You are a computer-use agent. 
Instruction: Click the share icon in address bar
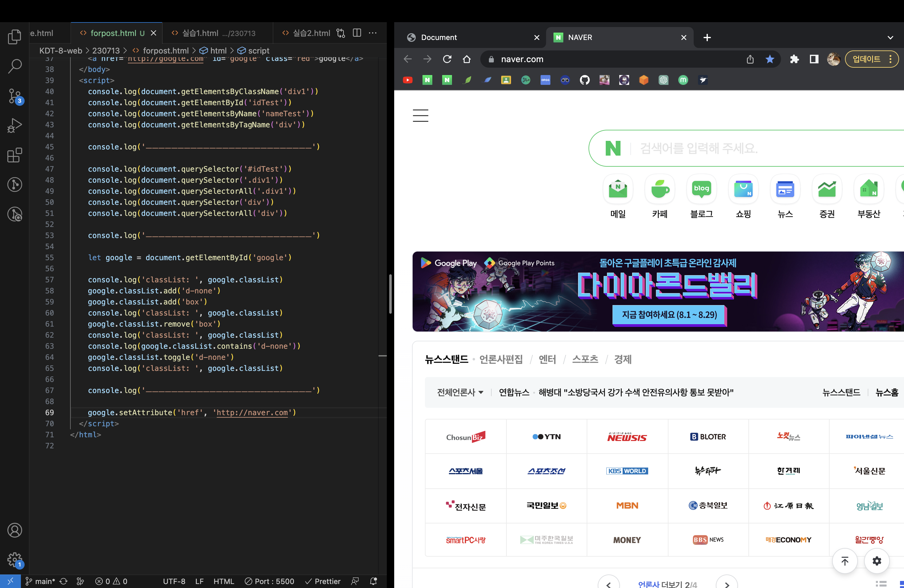pos(750,59)
